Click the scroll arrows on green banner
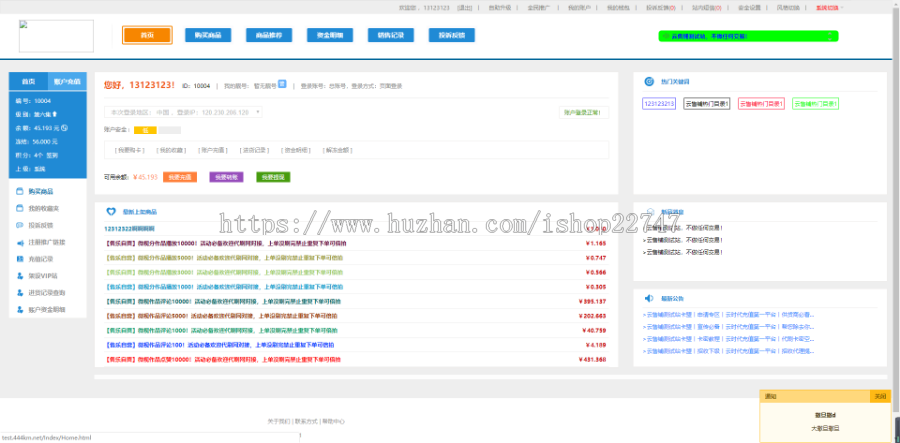900x443 pixels. click(830, 36)
